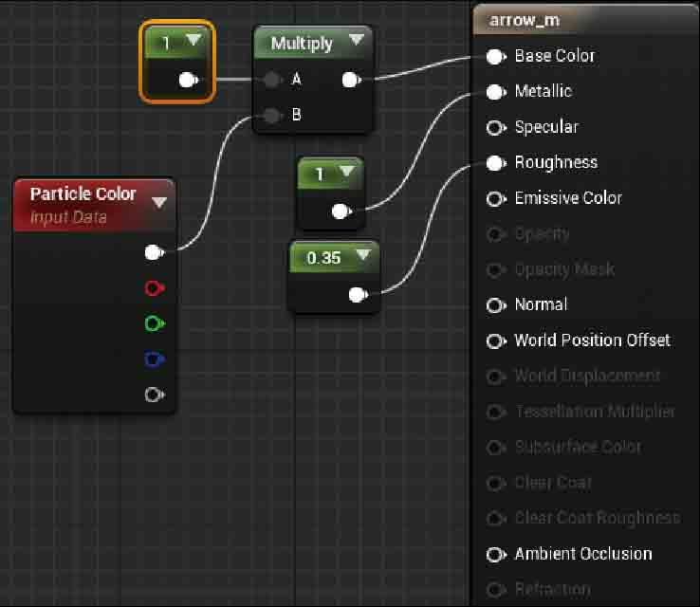Expand the Particle Color node dropdown arrow
Screen dimensions: 700x607
158,202
